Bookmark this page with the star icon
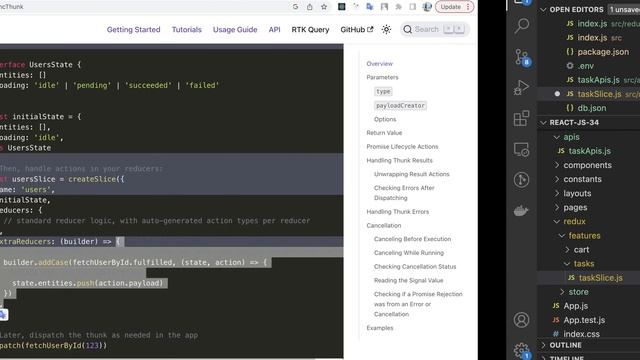This screenshot has width=640, height=360. tap(324, 7)
